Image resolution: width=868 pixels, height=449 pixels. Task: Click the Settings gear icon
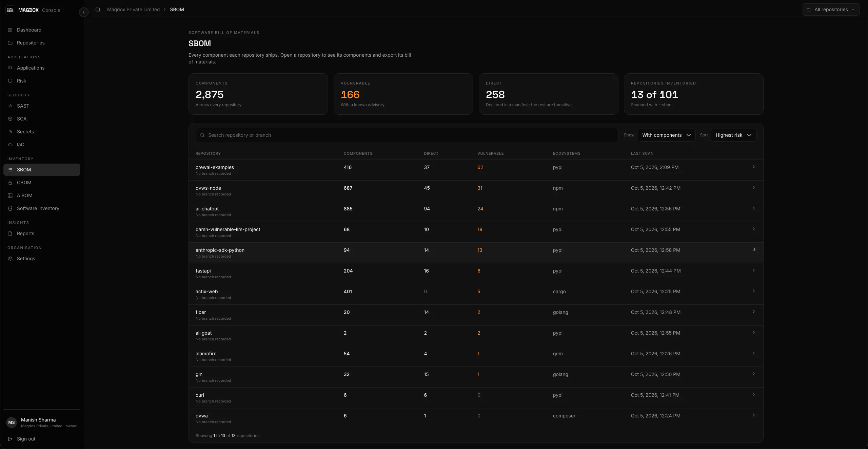(10, 259)
